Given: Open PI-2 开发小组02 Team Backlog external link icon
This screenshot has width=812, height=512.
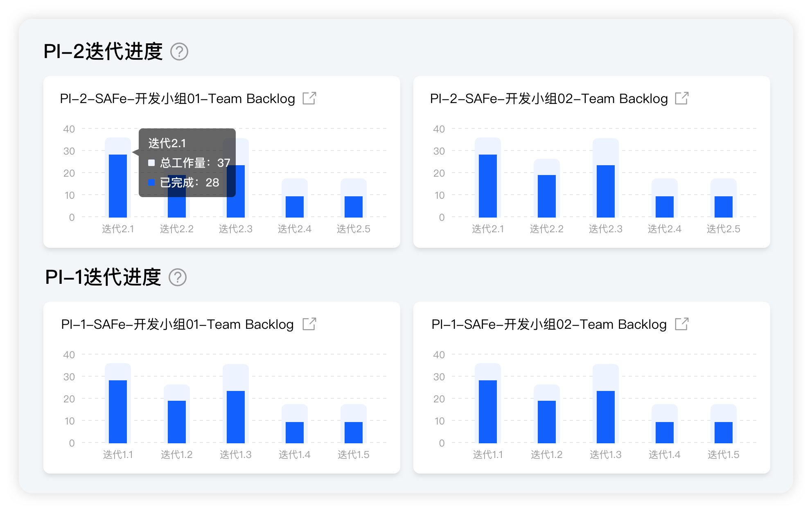Looking at the screenshot, I should point(682,98).
